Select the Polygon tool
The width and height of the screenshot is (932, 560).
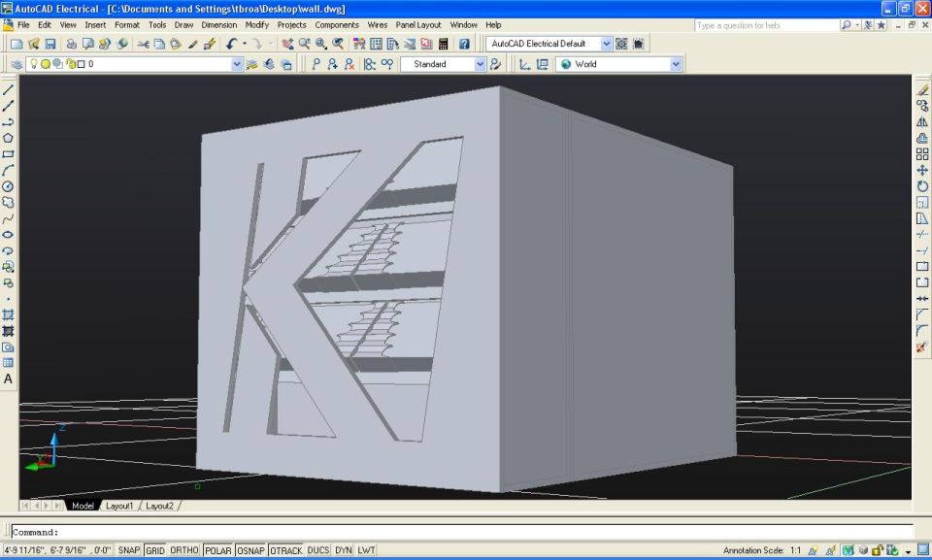tap(9, 138)
